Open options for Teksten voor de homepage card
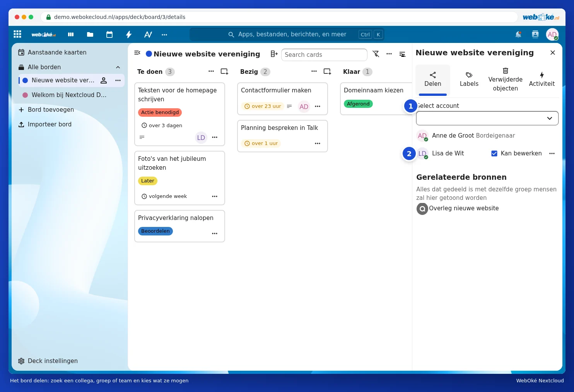The image size is (574, 392). [215, 138]
